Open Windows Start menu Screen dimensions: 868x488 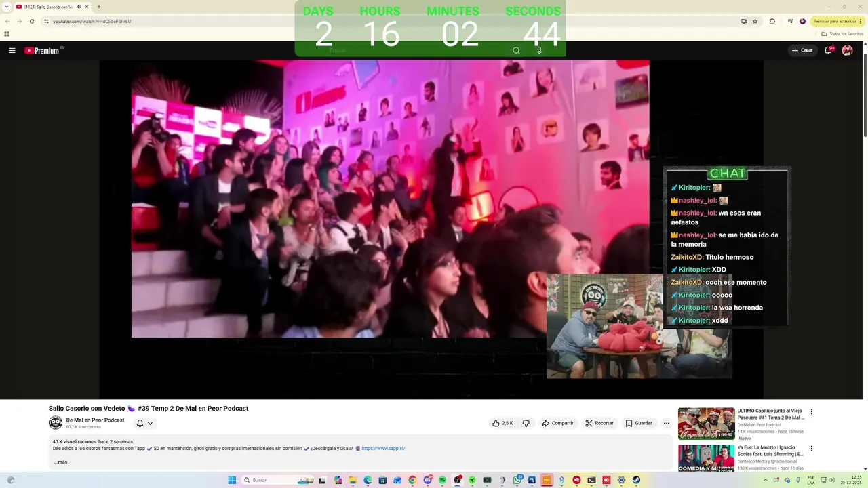click(x=232, y=480)
